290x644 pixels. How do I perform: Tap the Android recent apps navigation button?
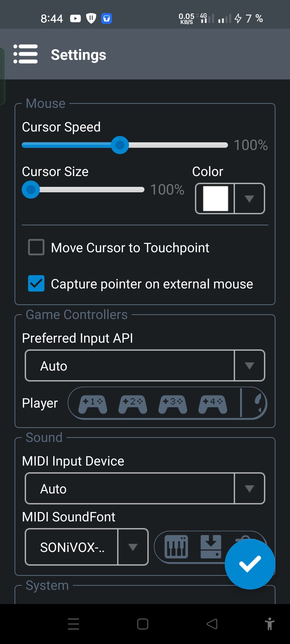point(73,624)
